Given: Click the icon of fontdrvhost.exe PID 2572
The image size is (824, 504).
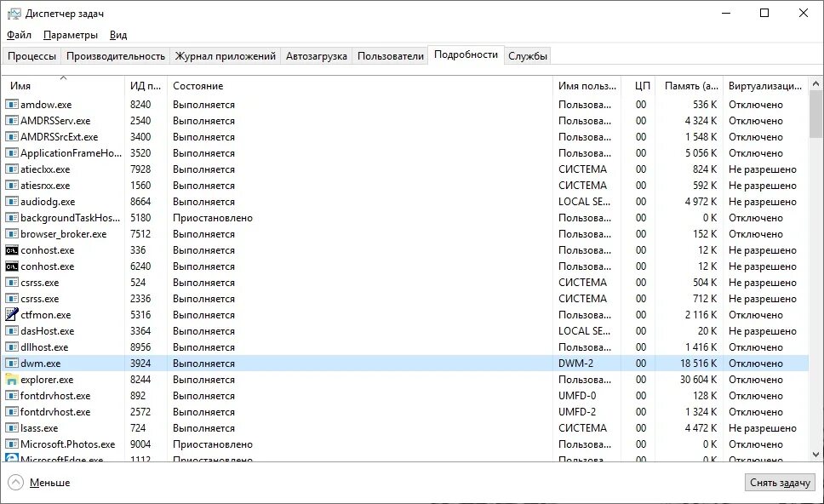Looking at the screenshot, I should point(12,412).
